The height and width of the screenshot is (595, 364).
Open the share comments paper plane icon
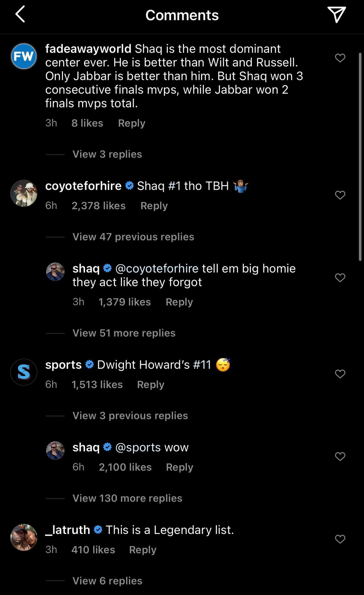click(338, 15)
